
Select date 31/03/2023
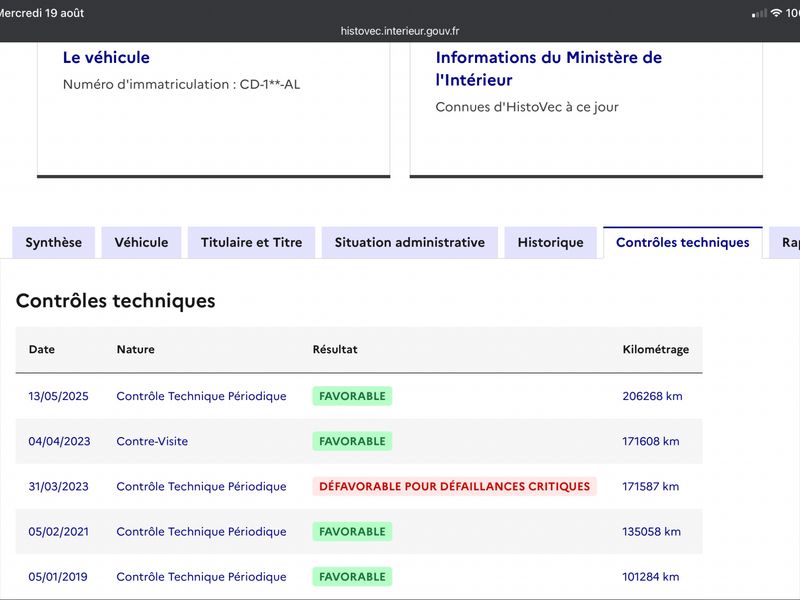58,487
